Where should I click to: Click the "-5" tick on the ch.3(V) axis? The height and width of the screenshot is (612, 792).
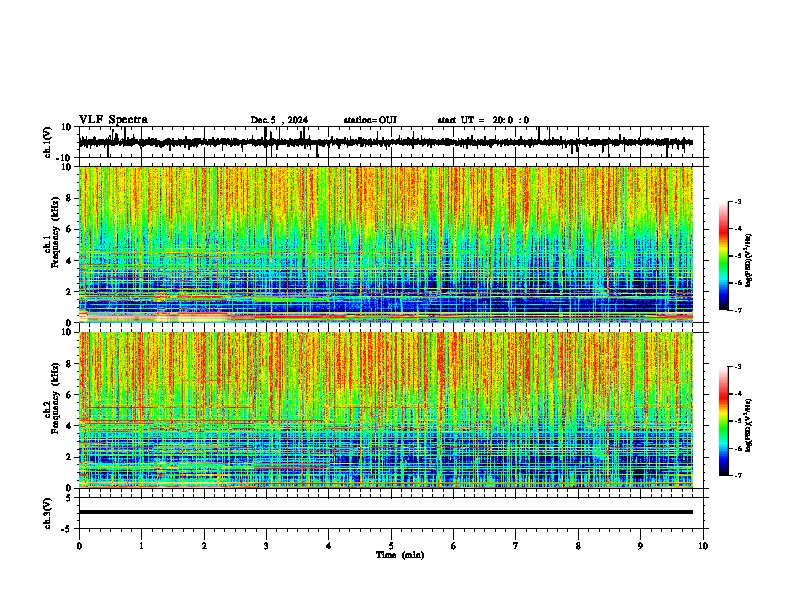[x=68, y=529]
